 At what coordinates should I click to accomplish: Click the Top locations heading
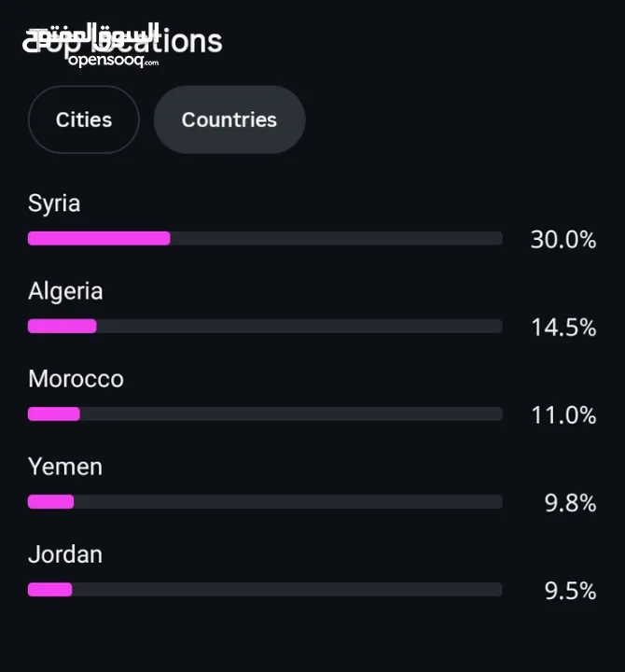tap(122, 42)
